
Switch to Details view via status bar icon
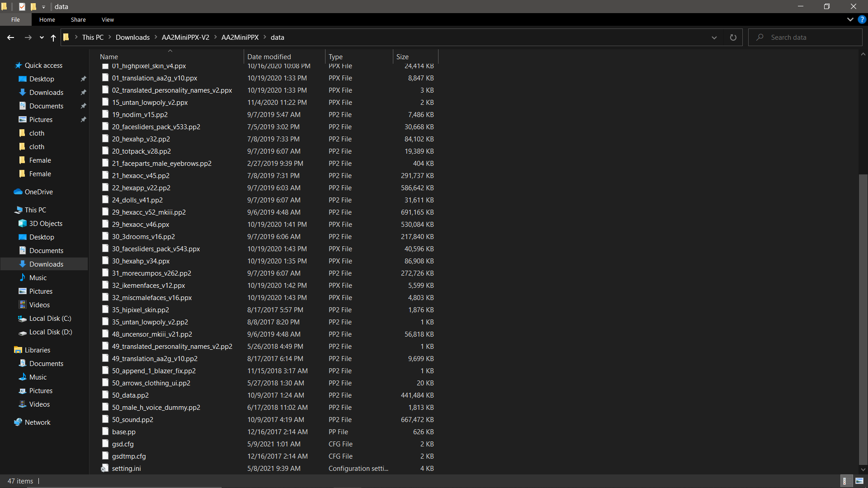(x=846, y=481)
